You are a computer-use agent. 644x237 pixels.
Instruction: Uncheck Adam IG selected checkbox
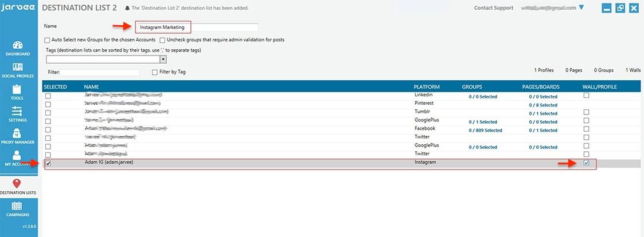[49, 163]
